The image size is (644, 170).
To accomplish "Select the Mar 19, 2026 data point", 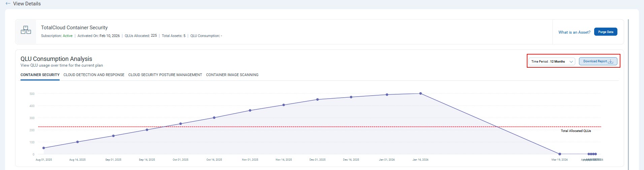I will 560,154.
